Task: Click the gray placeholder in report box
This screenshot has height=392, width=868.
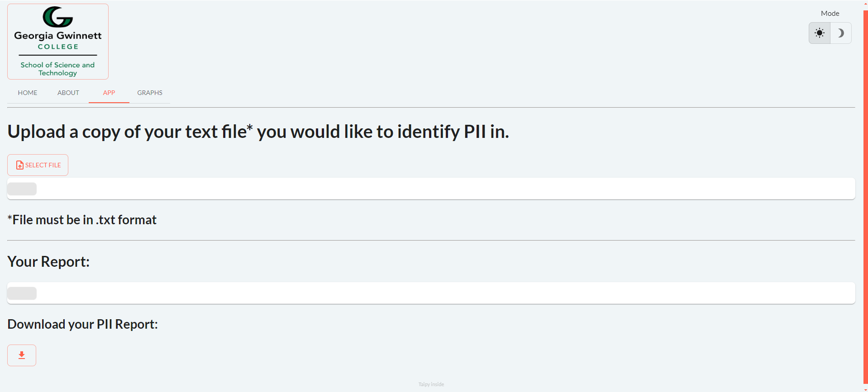Action: point(22,293)
